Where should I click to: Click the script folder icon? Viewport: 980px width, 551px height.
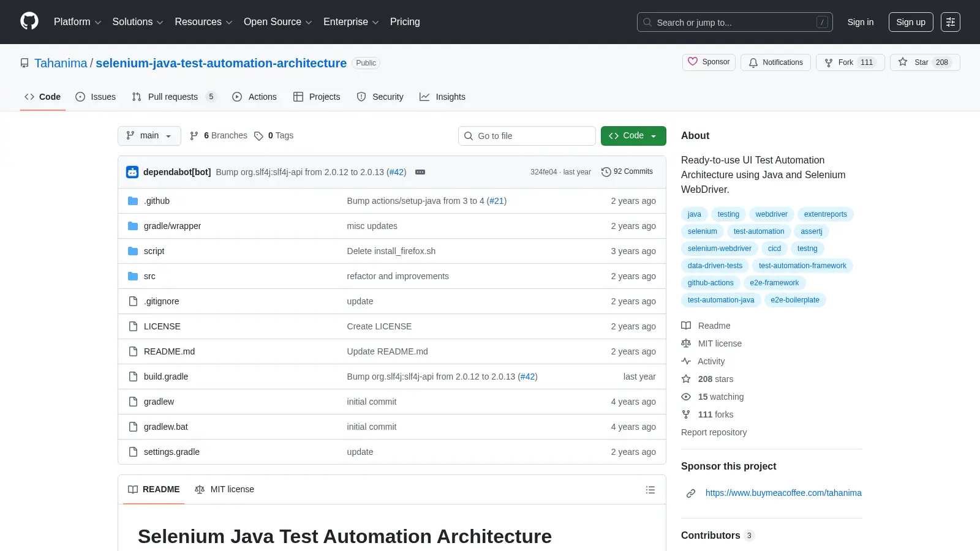133,251
